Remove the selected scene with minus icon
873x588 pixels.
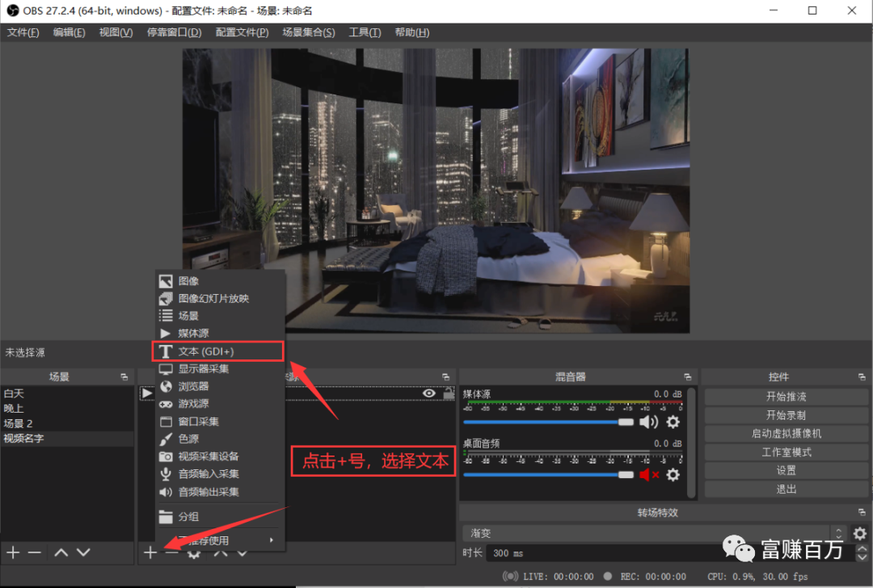pyautogui.click(x=34, y=552)
